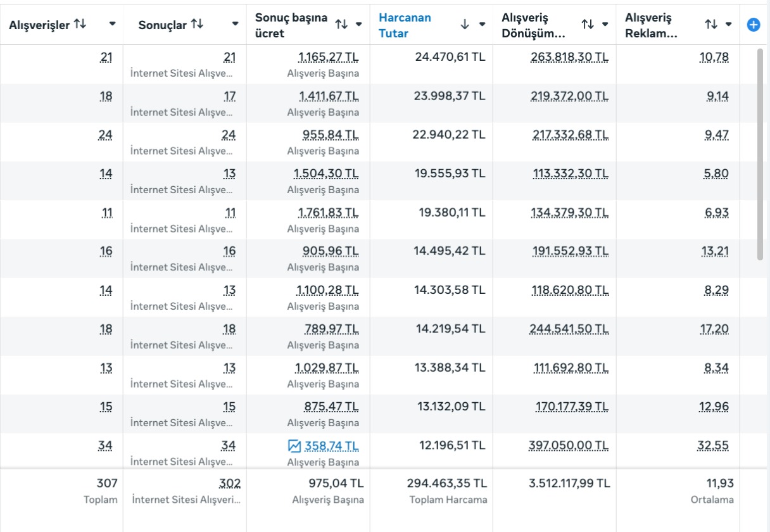Screen dimensions: 770x532
Task: Sort the table by Sonuçlar column arrows
Action: coord(197,24)
